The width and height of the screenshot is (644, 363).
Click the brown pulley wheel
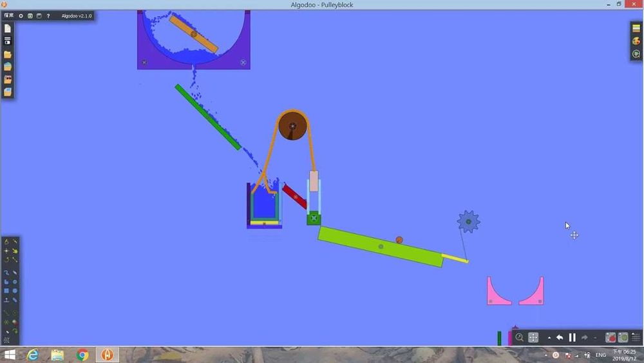coord(292,126)
